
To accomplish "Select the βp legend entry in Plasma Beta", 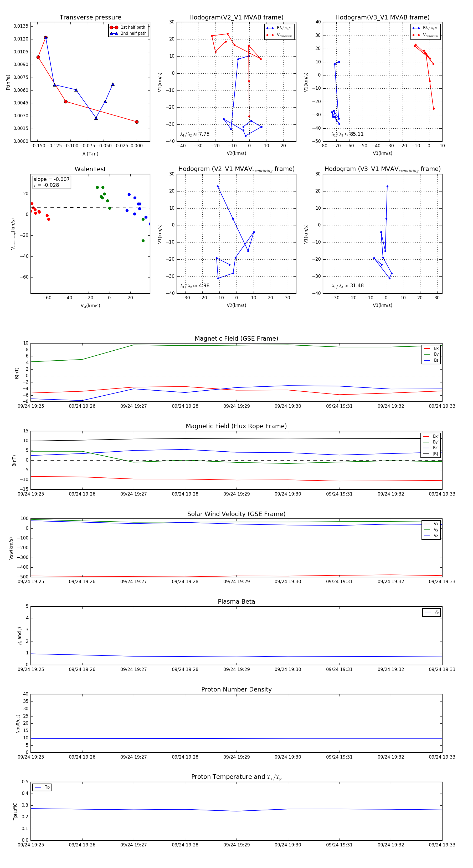I will click(431, 612).
